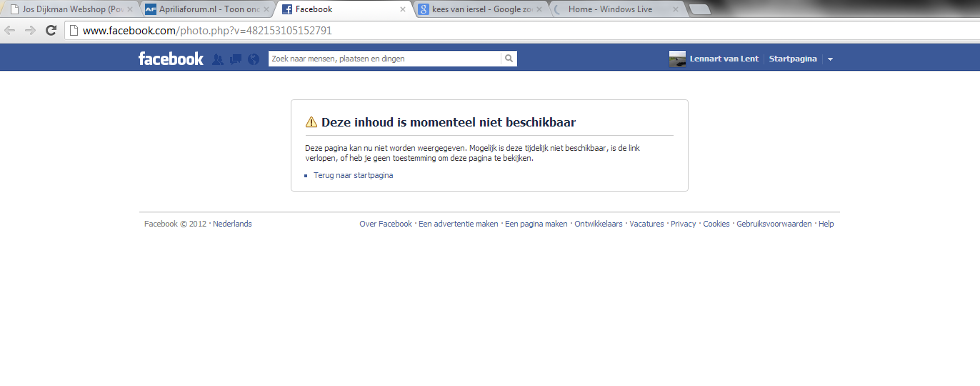The width and height of the screenshot is (980, 386).
Task: Open friend requests icon
Action: click(218, 59)
